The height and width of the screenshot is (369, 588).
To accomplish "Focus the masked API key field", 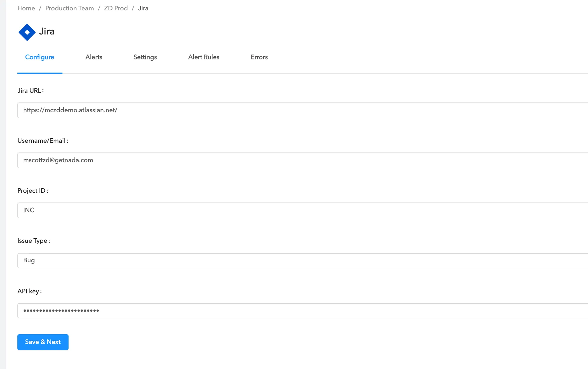I will click(302, 311).
